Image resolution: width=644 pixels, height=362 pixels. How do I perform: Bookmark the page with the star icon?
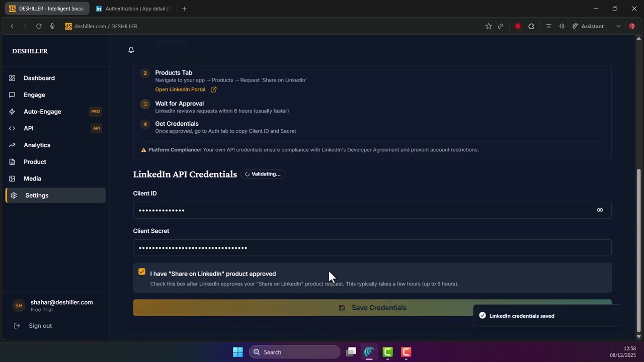click(489, 26)
